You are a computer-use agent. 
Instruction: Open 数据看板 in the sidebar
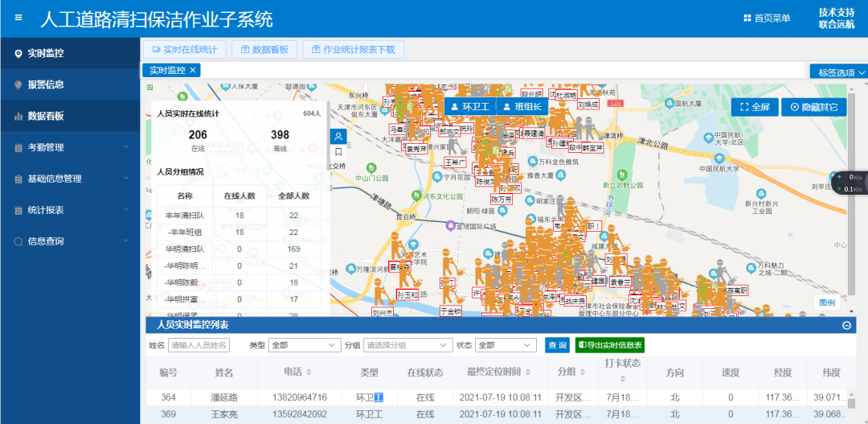70,116
